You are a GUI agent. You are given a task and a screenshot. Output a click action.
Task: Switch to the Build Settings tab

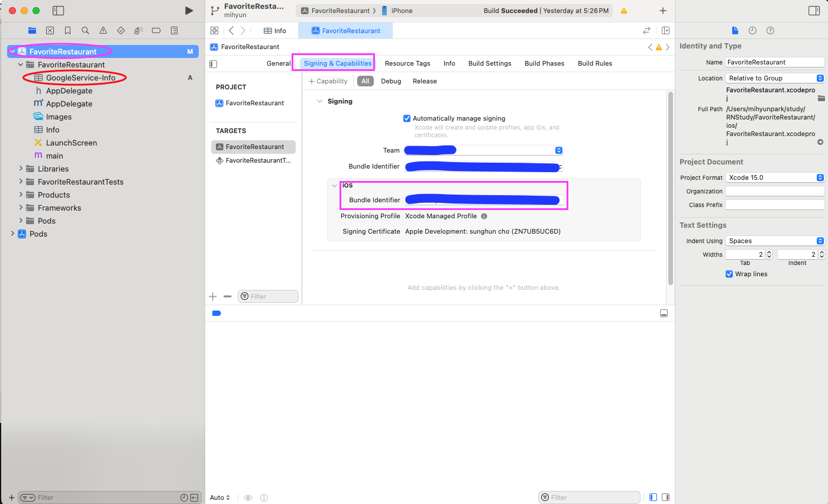pyautogui.click(x=490, y=63)
